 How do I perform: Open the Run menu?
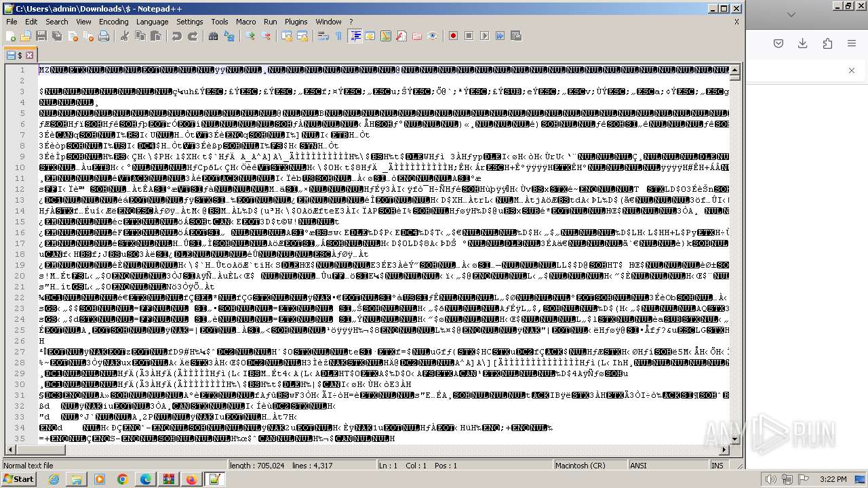[271, 22]
